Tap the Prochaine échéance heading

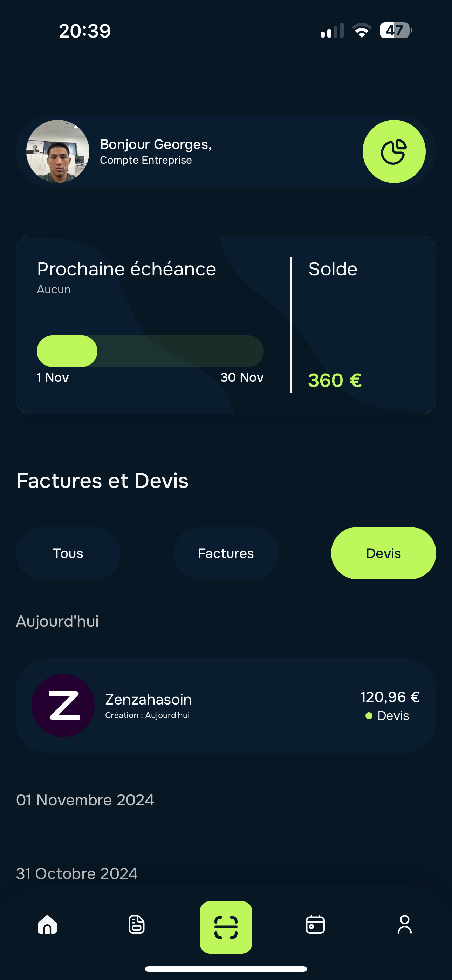click(127, 269)
